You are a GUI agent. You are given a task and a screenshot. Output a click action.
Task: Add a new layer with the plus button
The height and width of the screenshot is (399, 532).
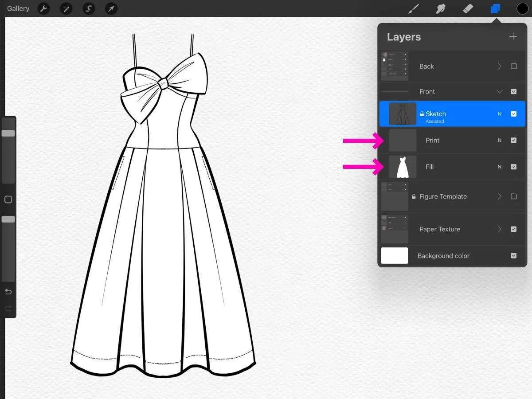tap(513, 37)
